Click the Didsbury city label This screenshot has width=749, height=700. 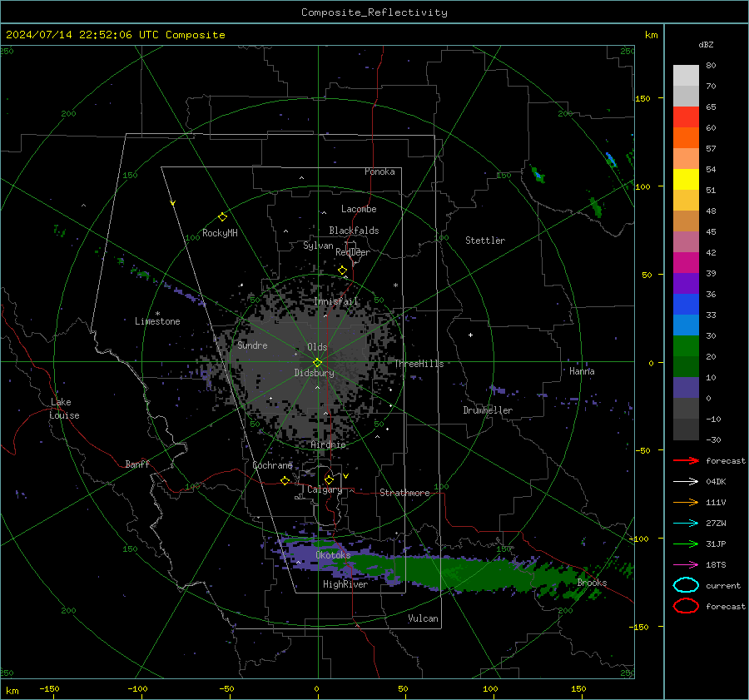click(314, 373)
